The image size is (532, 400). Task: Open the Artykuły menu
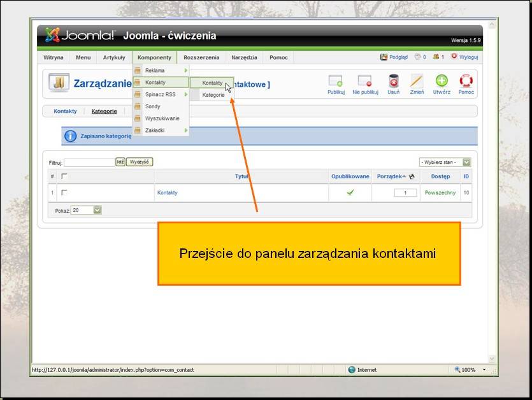tap(114, 57)
